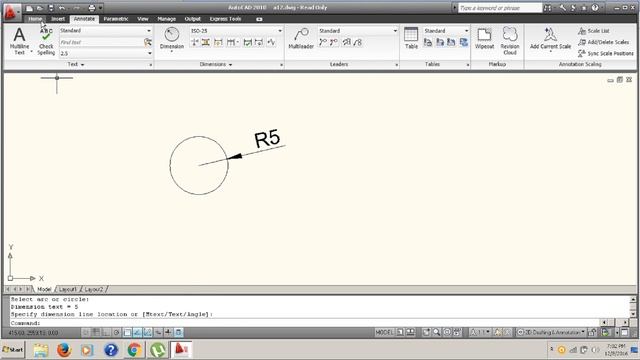Click the Link Data icon in Tables

427,42
